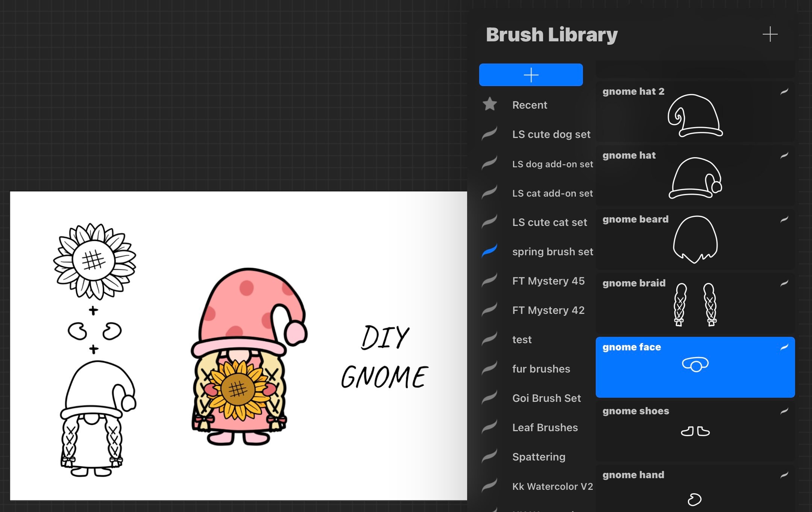This screenshot has width=812, height=512.
Task: Click the plus icon beside Brush Library title
Action: pos(770,34)
